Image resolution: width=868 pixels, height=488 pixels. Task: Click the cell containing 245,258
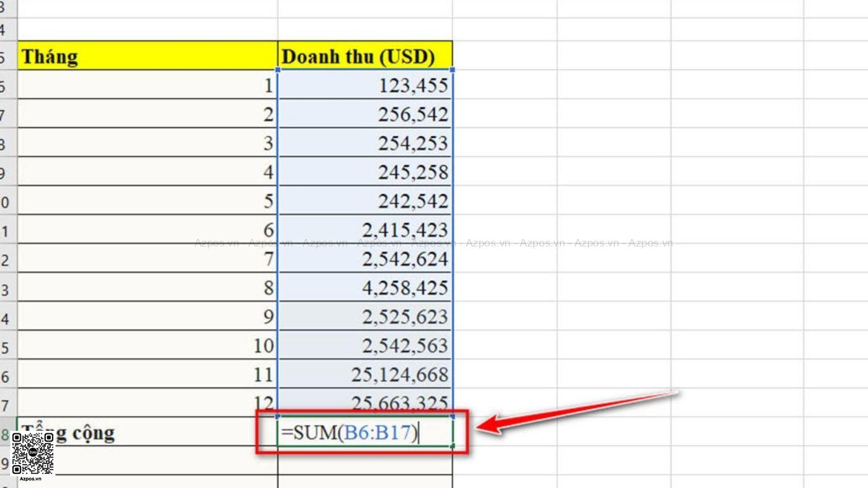coord(365,172)
